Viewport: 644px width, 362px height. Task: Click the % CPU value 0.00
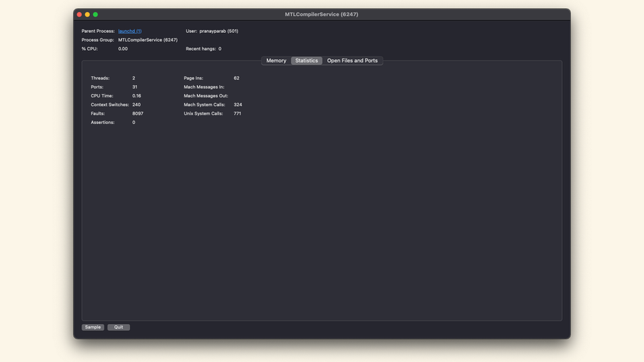tap(123, 49)
